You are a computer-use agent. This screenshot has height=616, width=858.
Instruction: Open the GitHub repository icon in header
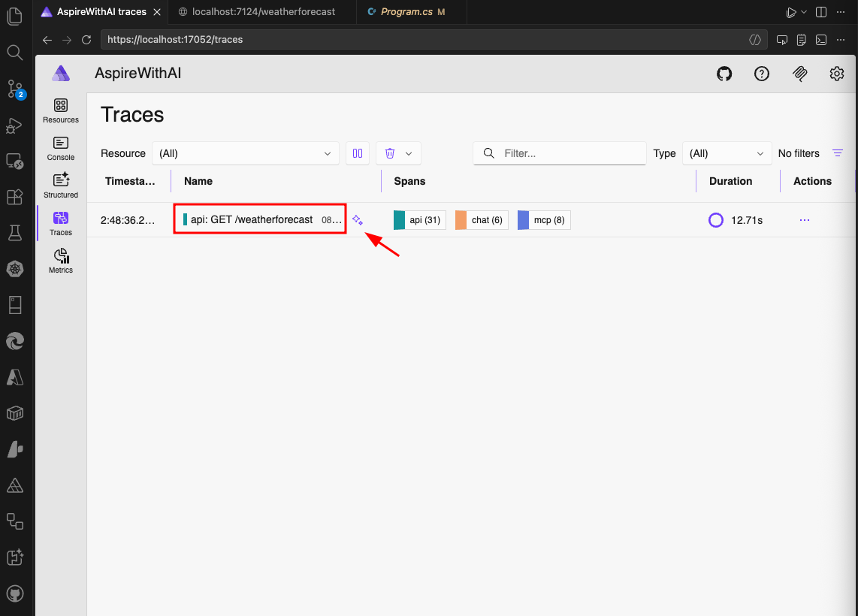(724, 74)
